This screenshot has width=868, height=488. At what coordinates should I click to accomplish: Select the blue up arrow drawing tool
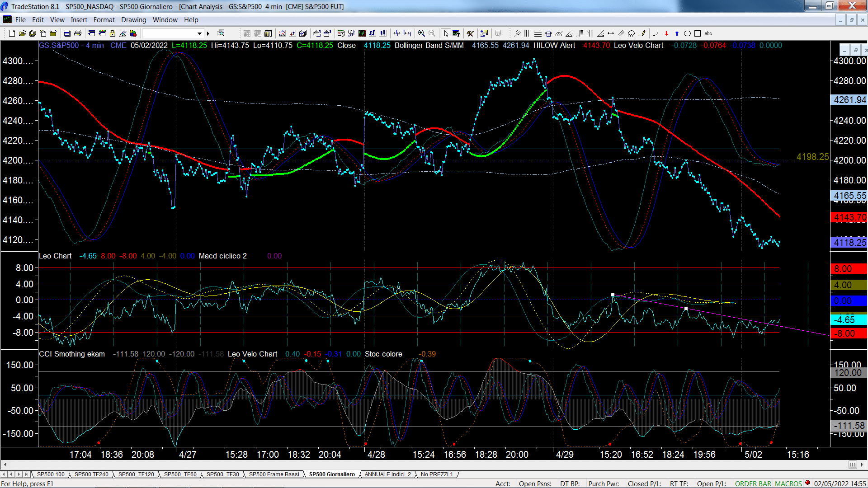[677, 33]
